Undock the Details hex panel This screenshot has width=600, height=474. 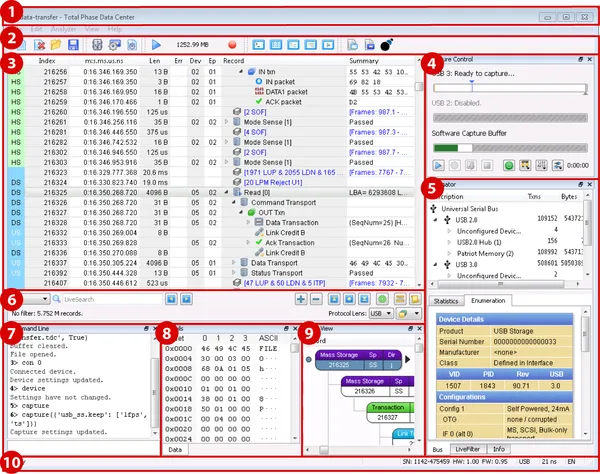click(x=286, y=329)
